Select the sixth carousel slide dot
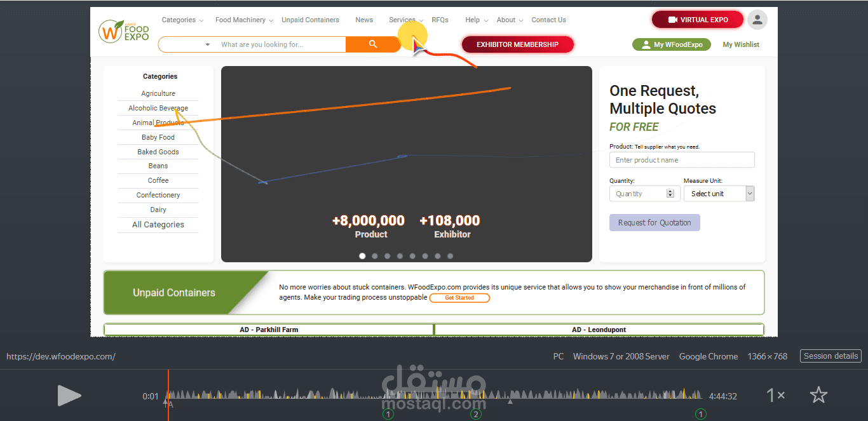 tap(425, 256)
